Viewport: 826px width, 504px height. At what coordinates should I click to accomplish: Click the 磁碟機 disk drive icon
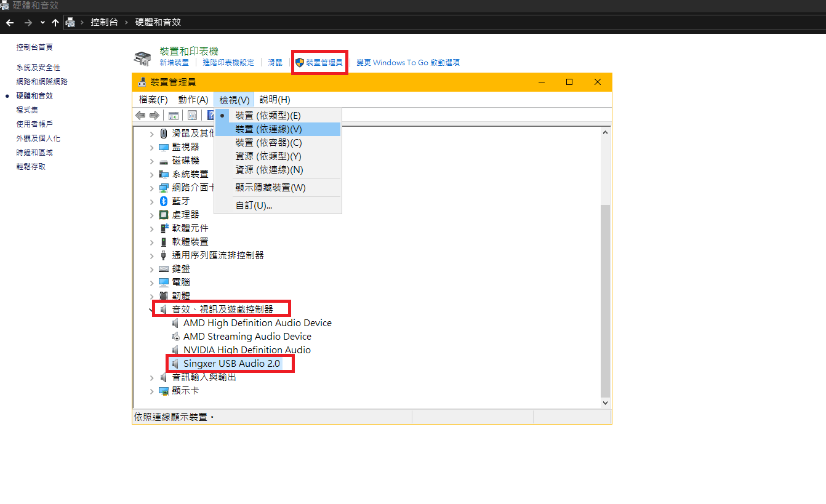pos(164,161)
